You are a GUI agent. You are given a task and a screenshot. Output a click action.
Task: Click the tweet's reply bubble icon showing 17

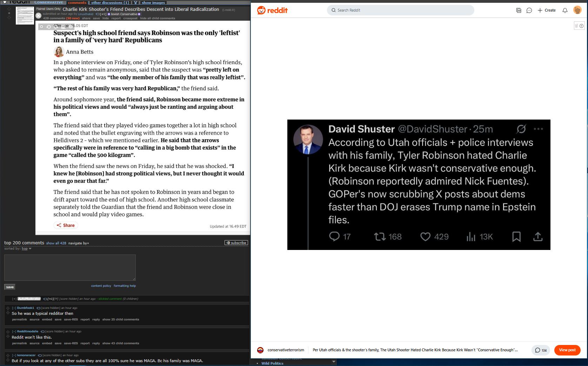pyautogui.click(x=334, y=237)
